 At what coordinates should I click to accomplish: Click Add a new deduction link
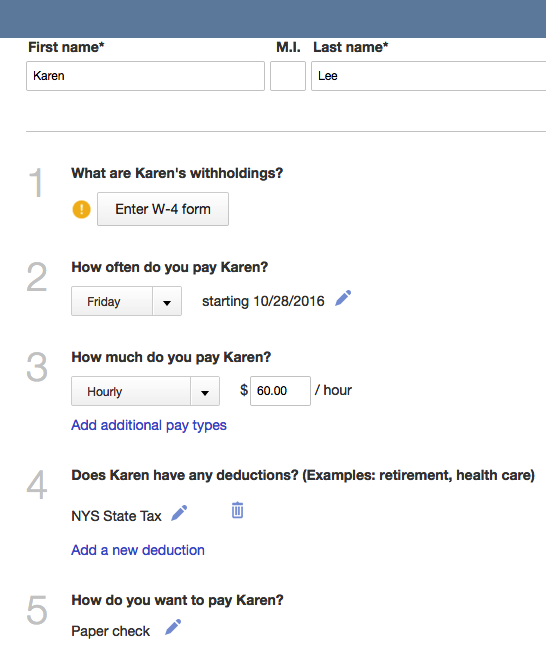(x=138, y=550)
